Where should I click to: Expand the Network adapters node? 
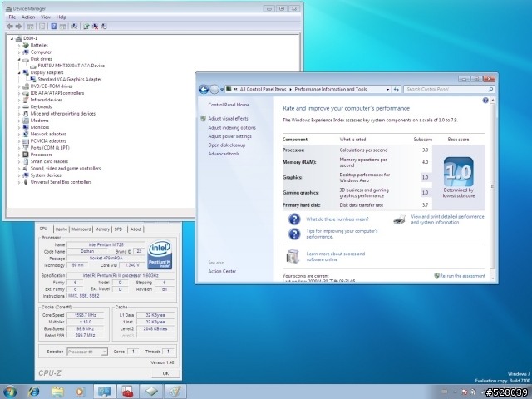(19, 135)
